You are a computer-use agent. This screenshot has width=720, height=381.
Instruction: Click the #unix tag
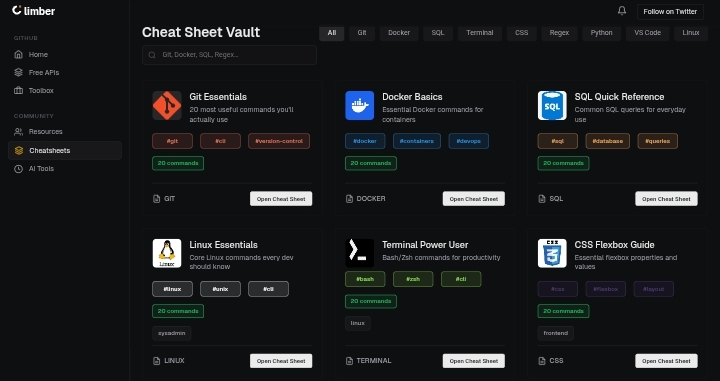point(220,289)
